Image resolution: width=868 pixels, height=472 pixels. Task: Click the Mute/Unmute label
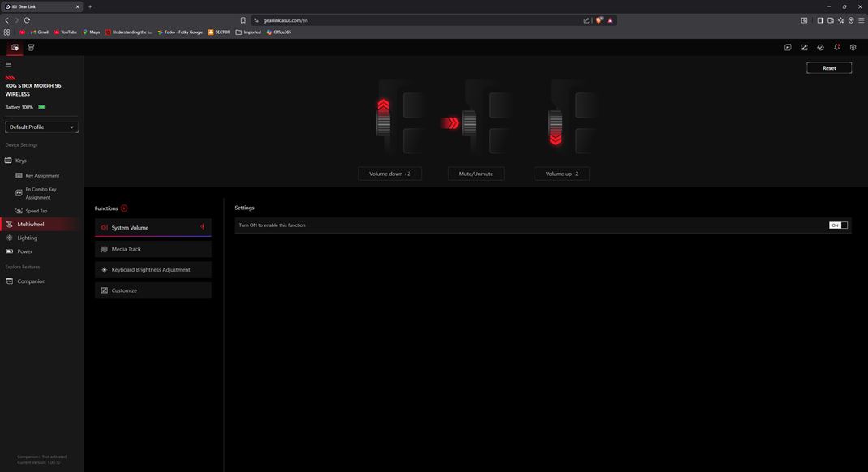(475, 174)
